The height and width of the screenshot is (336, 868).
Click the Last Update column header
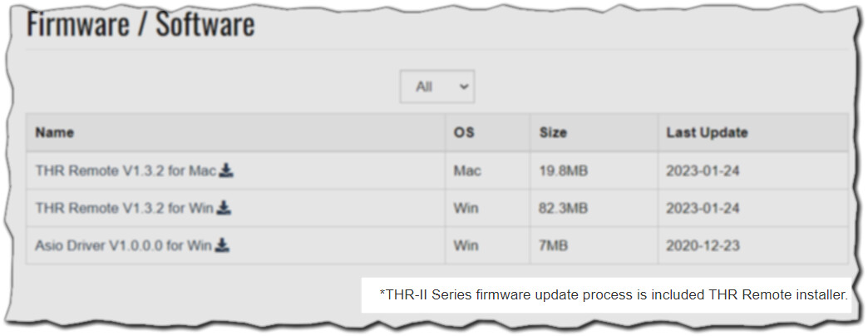pos(707,132)
